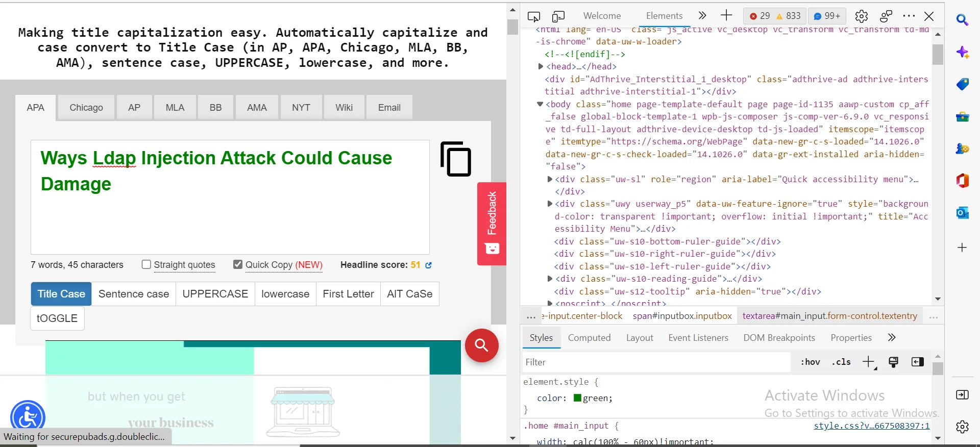Click the new style rule plus icon
Viewport: 980px width, 447px height.
tap(869, 362)
